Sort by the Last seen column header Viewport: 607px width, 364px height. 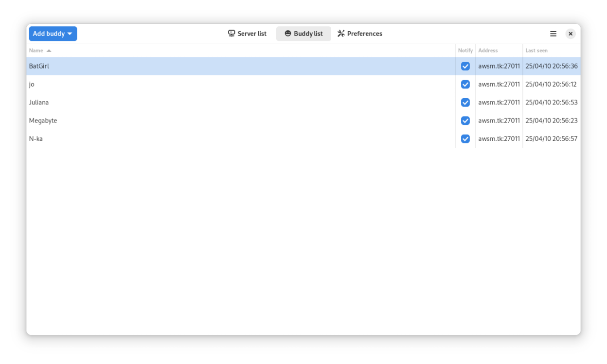pos(552,51)
